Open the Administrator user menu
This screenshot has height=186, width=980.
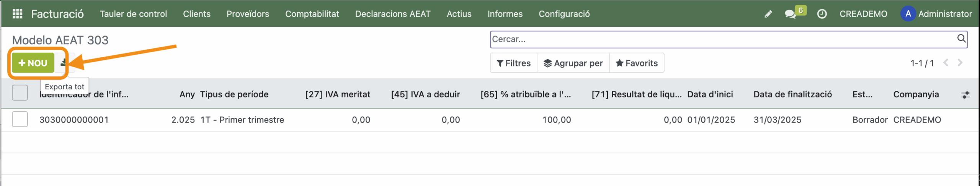pos(936,14)
